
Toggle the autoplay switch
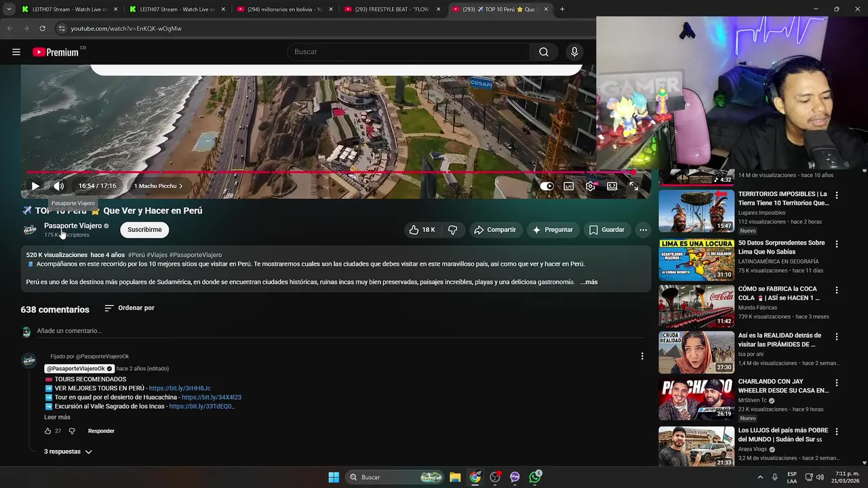547,186
